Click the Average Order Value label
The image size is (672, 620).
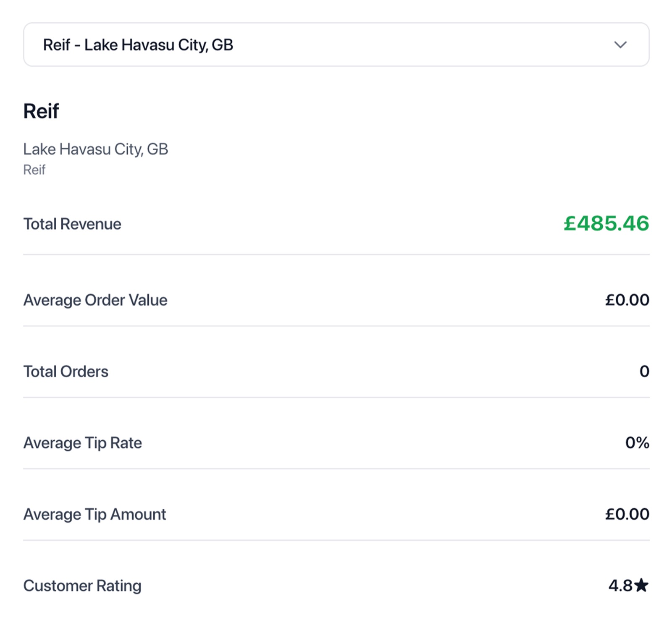(x=95, y=300)
